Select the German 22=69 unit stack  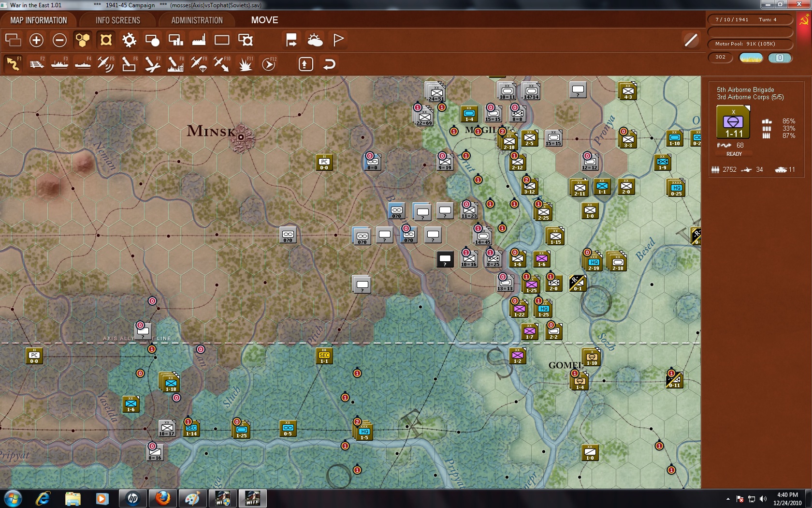pos(424,116)
